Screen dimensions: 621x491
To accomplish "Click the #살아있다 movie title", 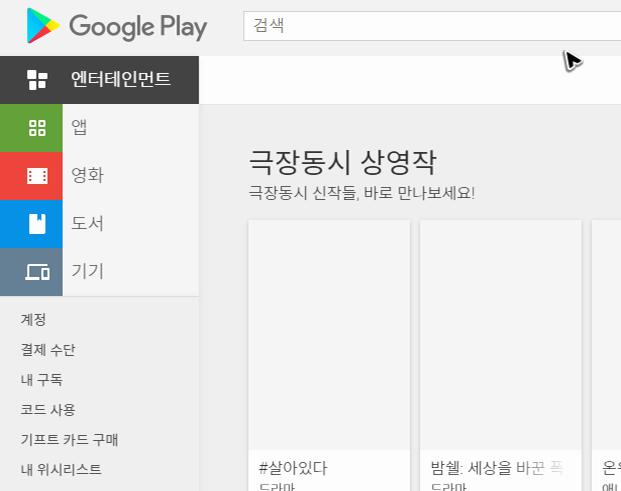I will click(293, 468).
